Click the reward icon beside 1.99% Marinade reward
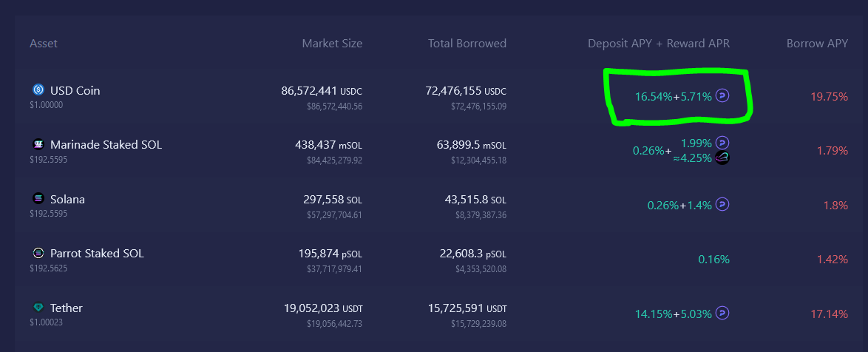 click(722, 142)
